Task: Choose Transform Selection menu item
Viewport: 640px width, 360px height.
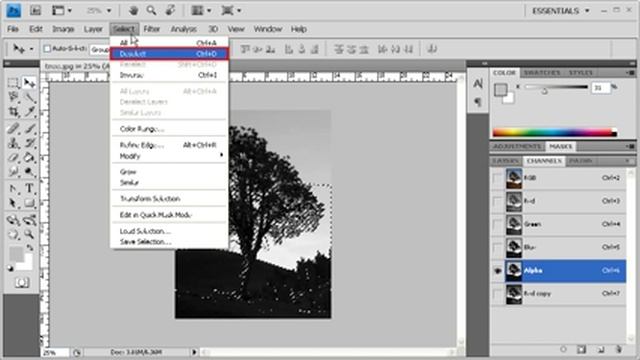Action: coord(169,199)
